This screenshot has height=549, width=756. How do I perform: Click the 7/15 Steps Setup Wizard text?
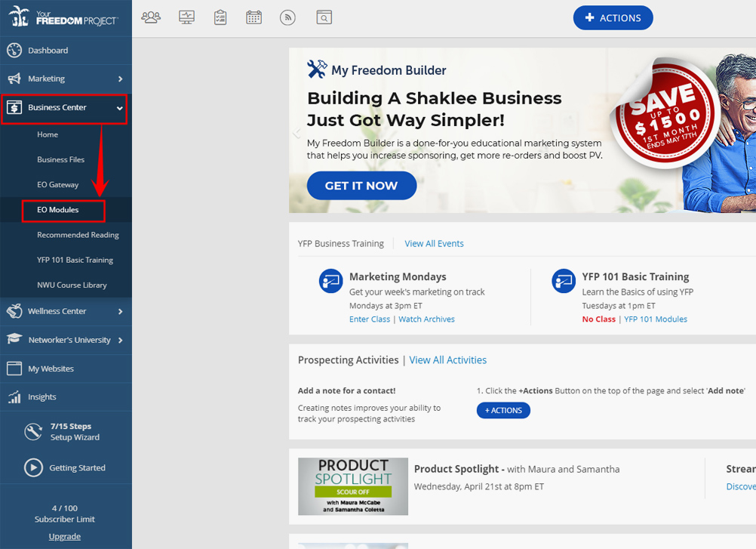click(x=75, y=432)
